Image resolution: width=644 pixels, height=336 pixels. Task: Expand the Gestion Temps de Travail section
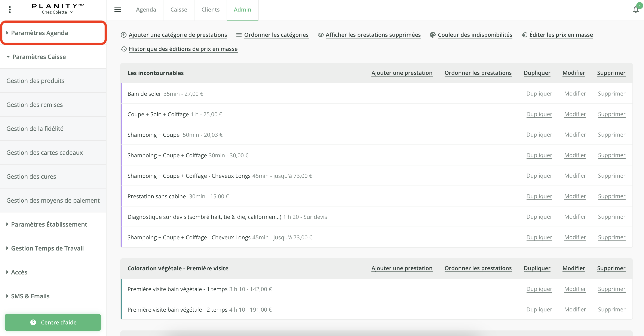click(47, 248)
